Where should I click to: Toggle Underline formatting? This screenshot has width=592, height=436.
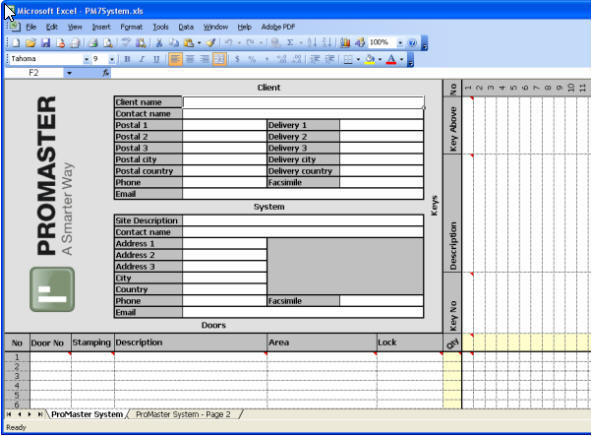(156, 59)
